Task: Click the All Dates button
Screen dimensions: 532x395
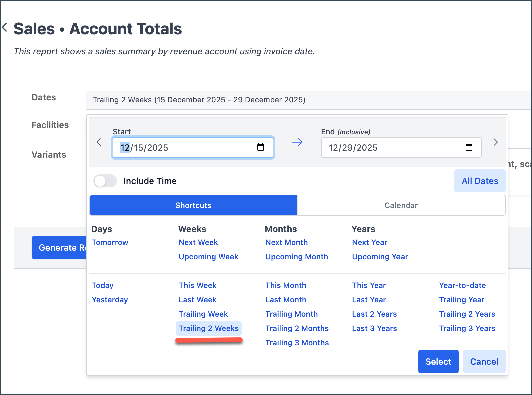Action: [480, 181]
